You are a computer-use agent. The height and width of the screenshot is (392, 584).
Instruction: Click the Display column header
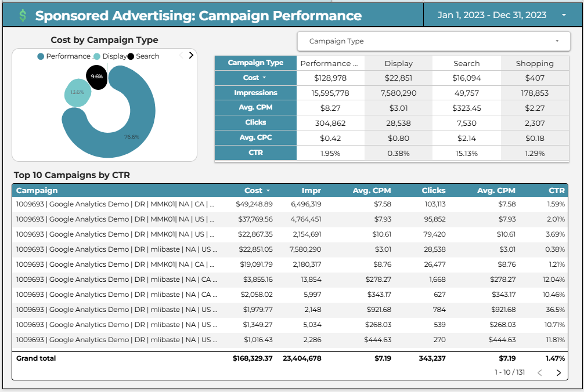(x=398, y=63)
